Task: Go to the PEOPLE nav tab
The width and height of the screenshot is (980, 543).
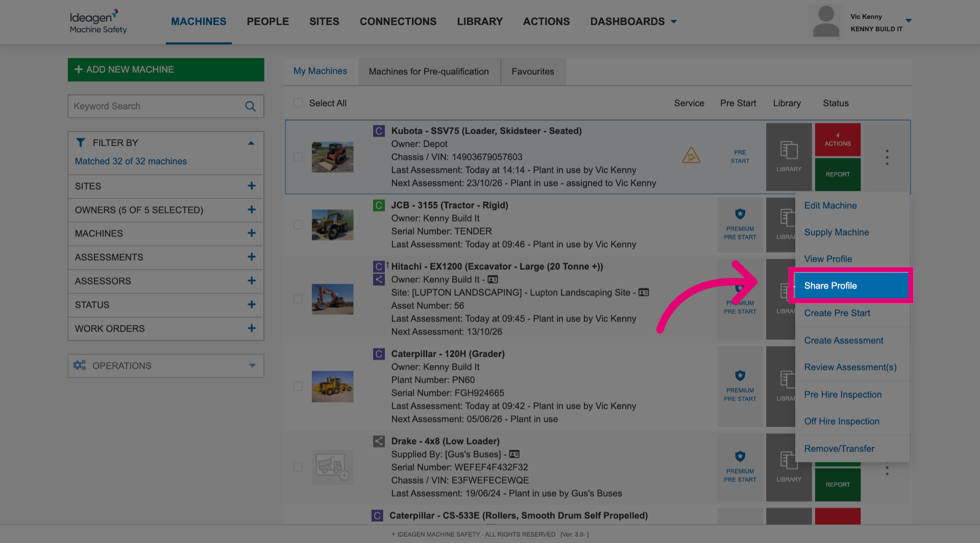Action: click(x=268, y=21)
